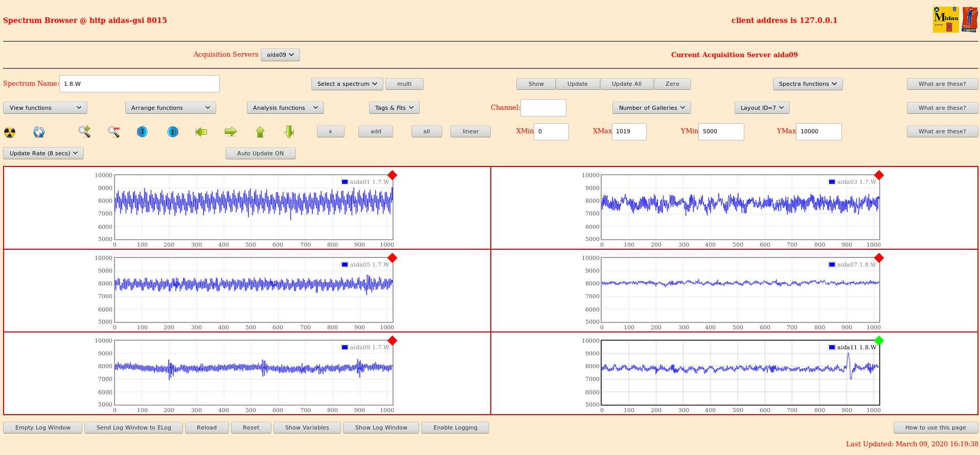Click the Spectrum Name input field

click(139, 84)
